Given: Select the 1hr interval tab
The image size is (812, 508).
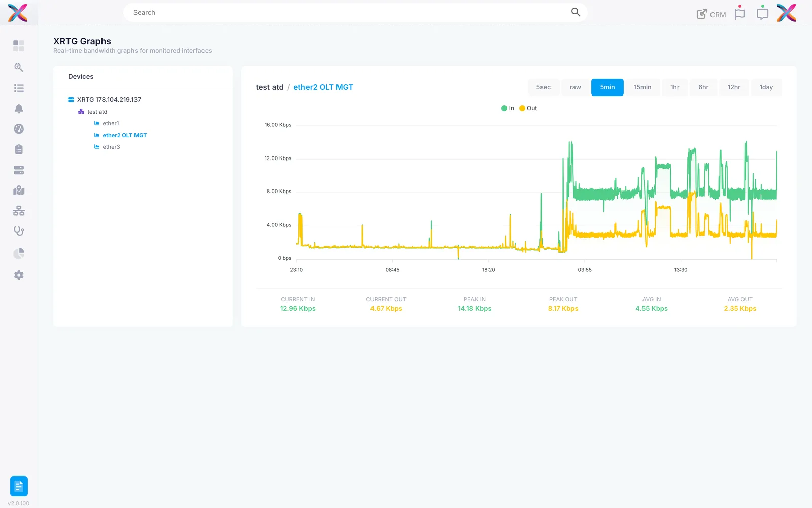Looking at the screenshot, I should [675, 87].
